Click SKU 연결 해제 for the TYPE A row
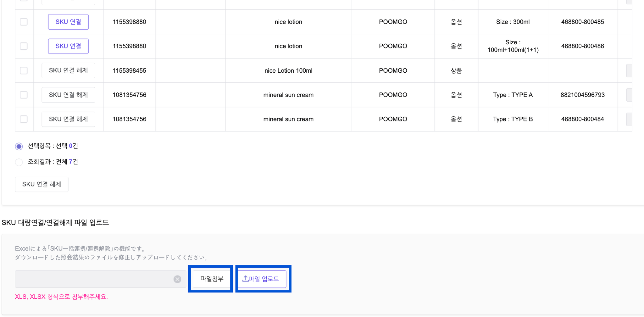 [68, 95]
